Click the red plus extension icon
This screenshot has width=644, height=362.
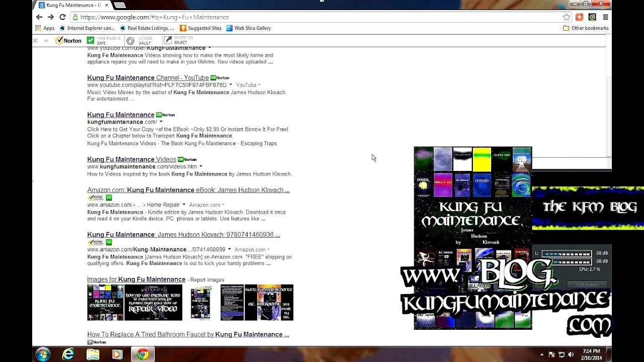(x=579, y=17)
